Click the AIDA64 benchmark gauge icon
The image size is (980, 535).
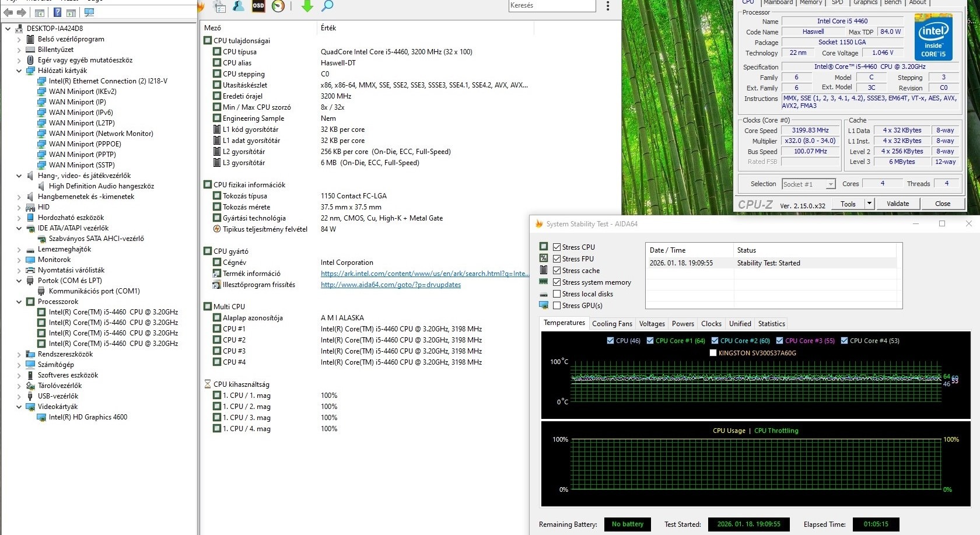tap(278, 6)
